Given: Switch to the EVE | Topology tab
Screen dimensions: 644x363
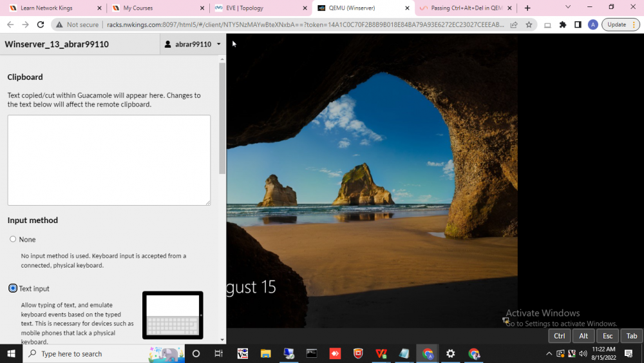Looking at the screenshot, I should pos(261,8).
